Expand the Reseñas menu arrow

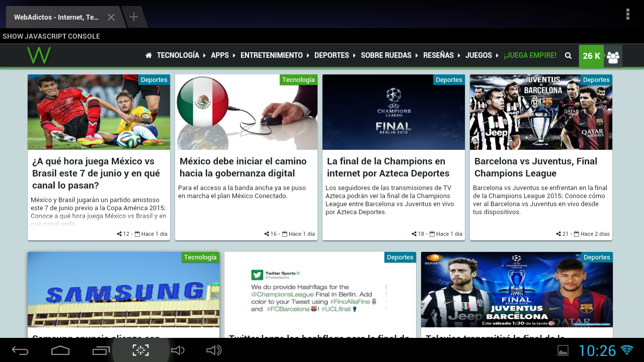click(459, 55)
